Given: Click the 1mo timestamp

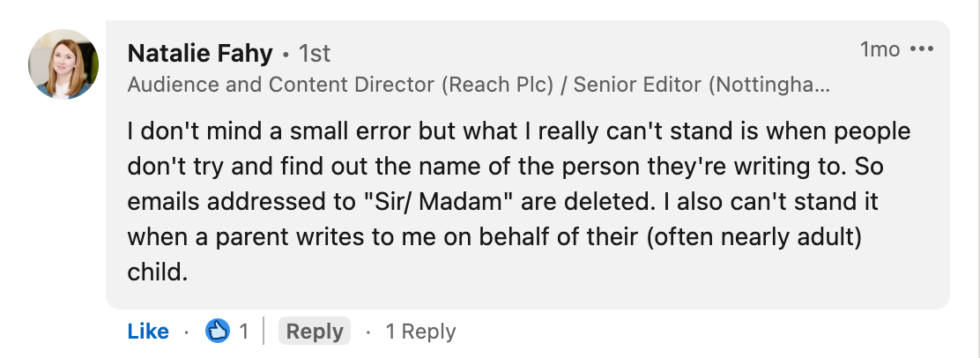Looking at the screenshot, I should point(880,50).
